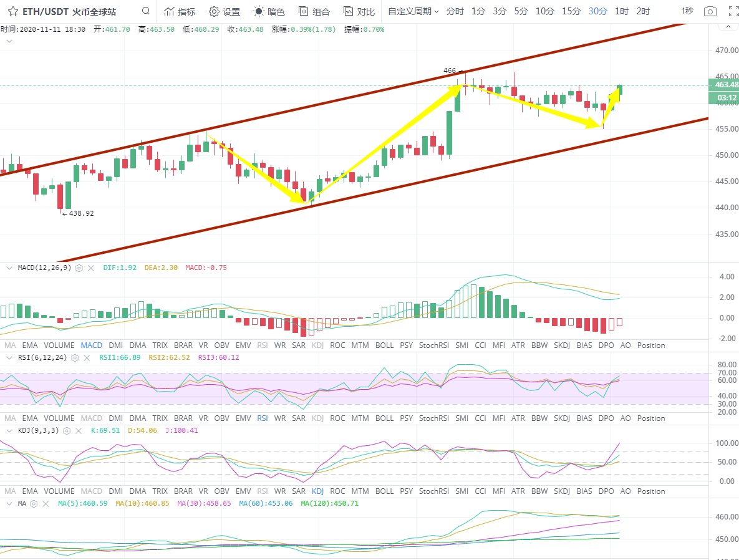The image size is (739, 560).
Task: Open MACD indicator settings gear
Action: click(x=79, y=268)
